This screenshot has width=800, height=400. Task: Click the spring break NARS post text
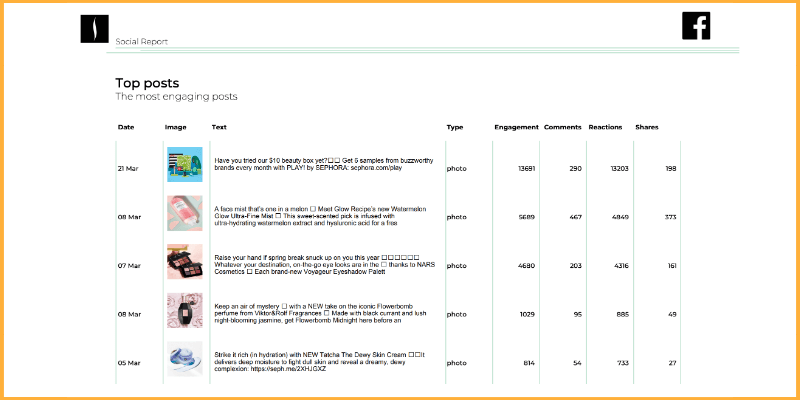point(324,264)
